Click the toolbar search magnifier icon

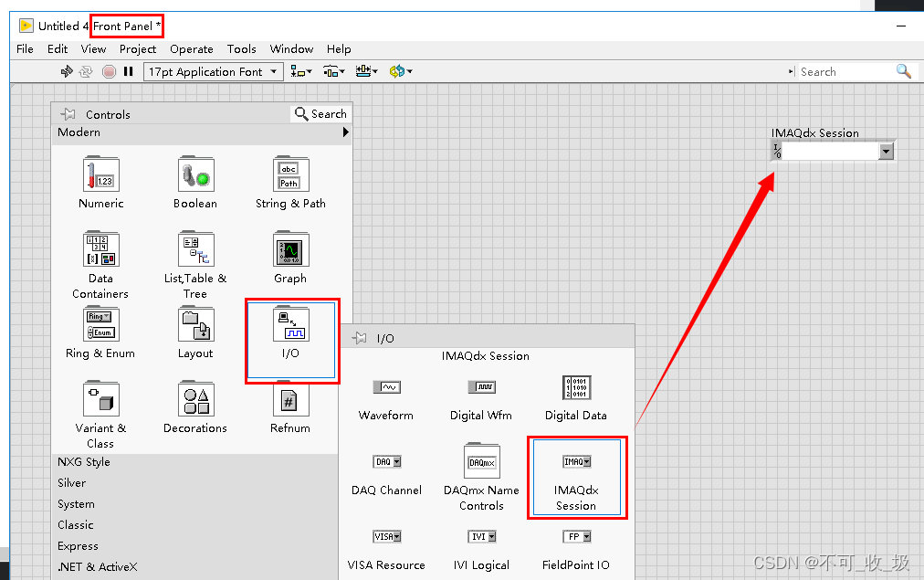904,71
